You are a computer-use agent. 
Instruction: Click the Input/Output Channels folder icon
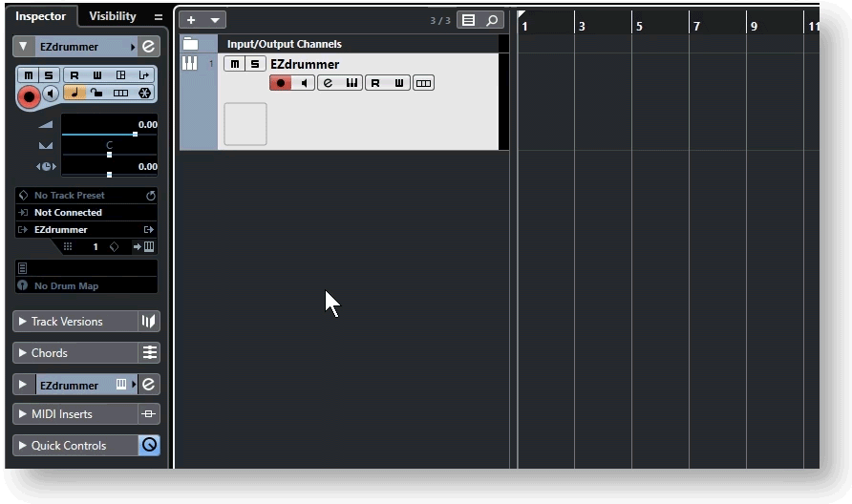coord(190,44)
